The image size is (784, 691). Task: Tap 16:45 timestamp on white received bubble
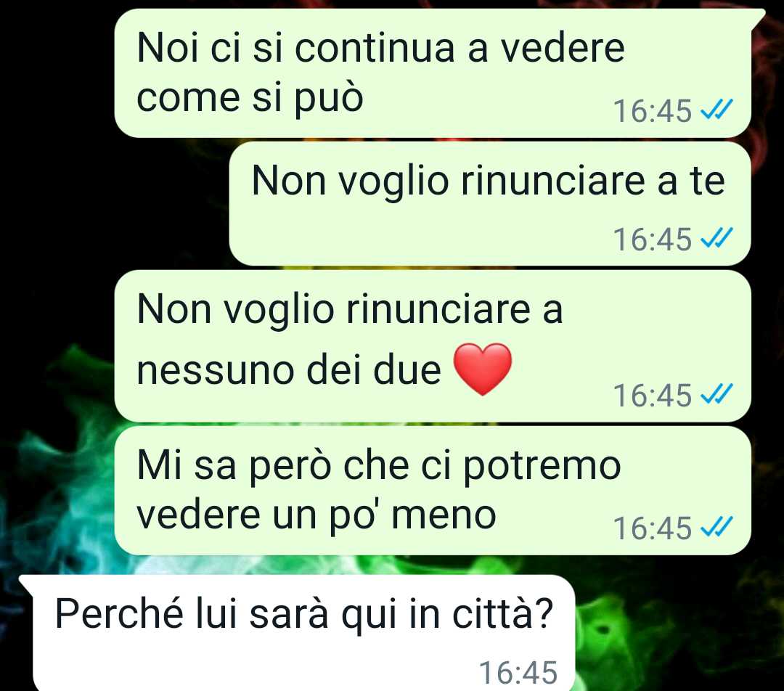pyautogui.click(x=518, y=673)
